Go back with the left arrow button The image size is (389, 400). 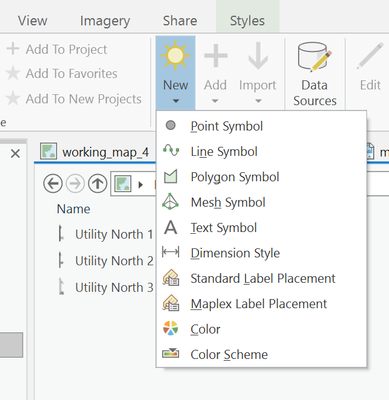53,183
